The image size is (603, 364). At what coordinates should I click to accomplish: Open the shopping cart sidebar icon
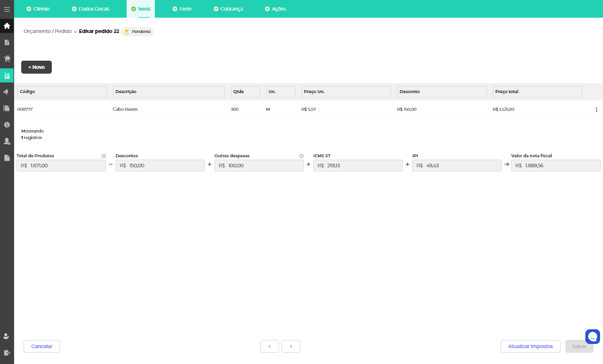pyautogui.click(x=7, y=59)
